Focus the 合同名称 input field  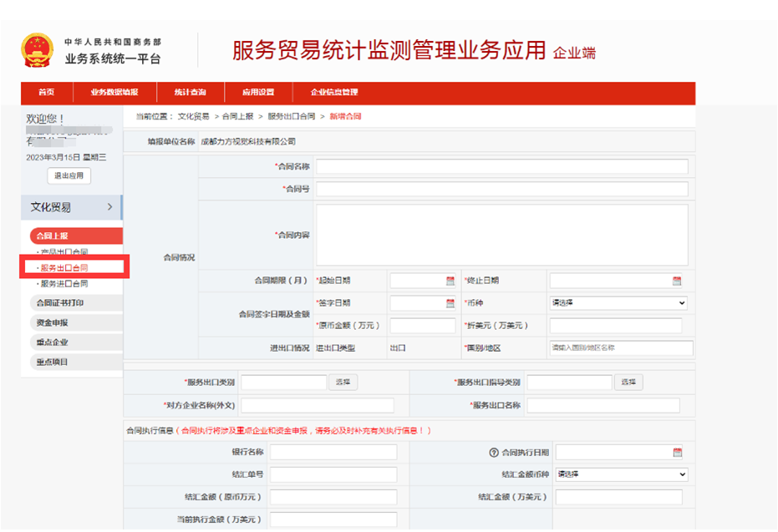pos(501,166)
